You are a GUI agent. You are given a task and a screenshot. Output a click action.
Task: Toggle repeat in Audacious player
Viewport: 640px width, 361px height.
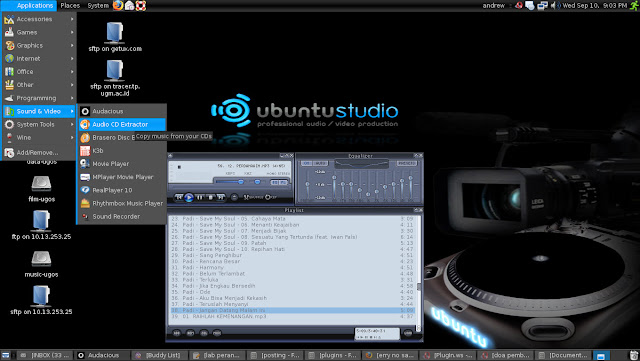click(271, 197)
